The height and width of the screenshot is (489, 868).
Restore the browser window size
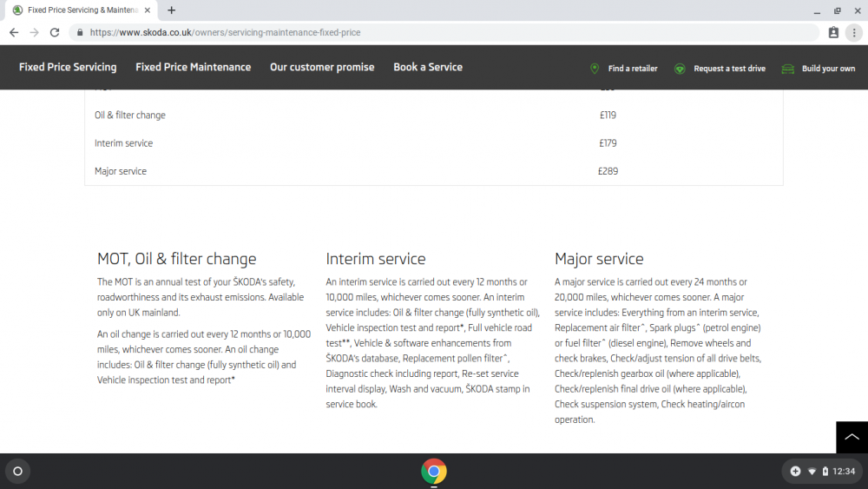click(837, 10)
